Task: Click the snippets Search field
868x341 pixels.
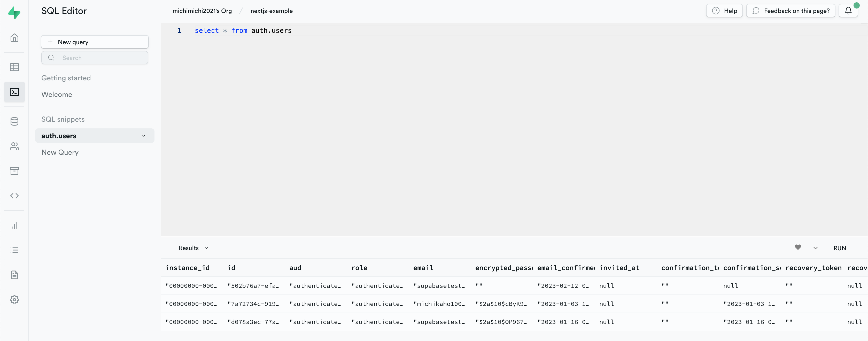Action: point(95,58)
